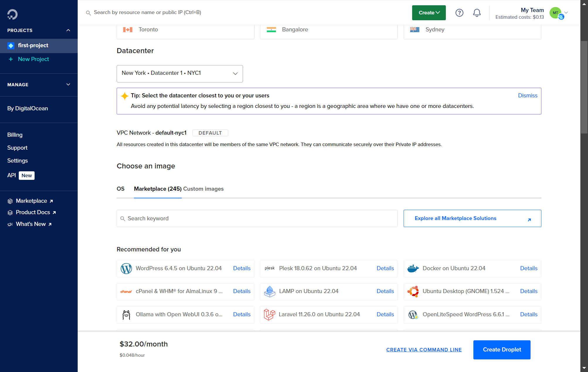Image resolution: width=588 pixels, height=372 pixels.
Task: Select the Marketplace (245) tab
Action: tap(158, 189)
